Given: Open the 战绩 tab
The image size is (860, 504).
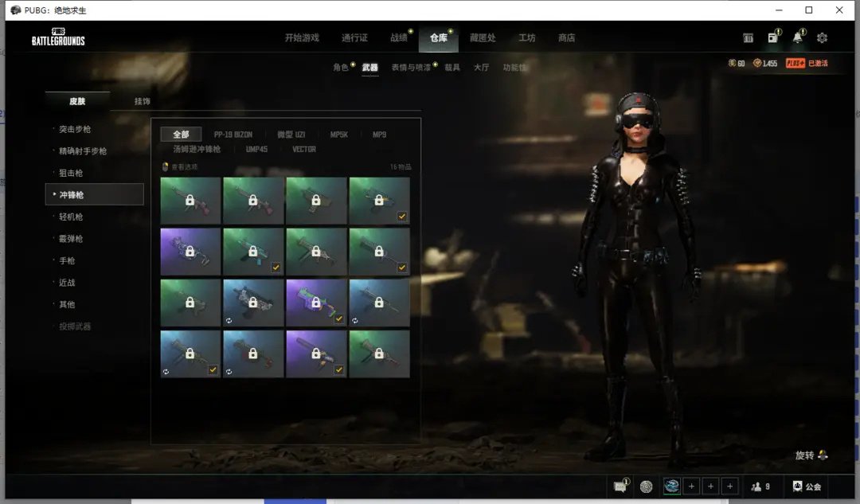Looking at the screenshot, I should [x=399, y=38].
